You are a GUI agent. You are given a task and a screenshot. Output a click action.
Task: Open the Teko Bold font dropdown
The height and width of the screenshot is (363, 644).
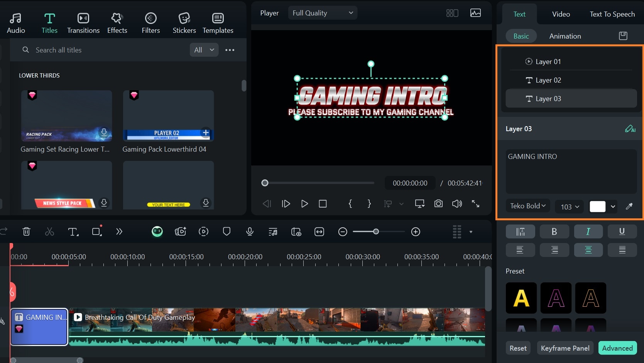[528, 206]
